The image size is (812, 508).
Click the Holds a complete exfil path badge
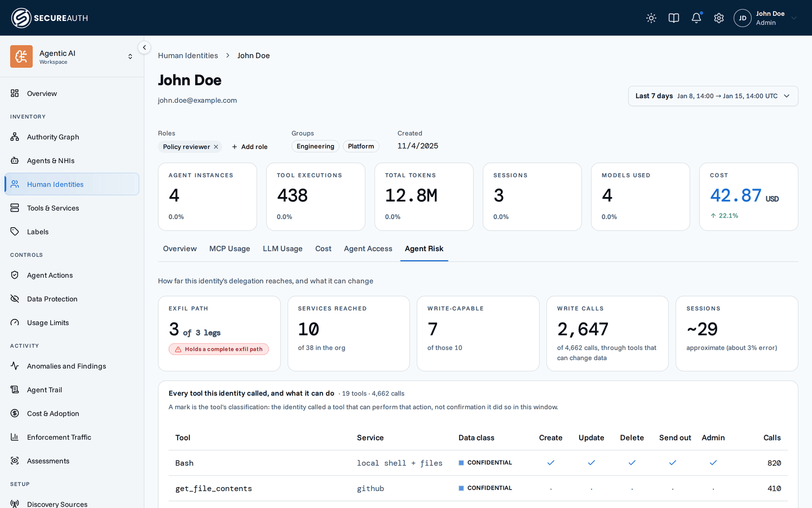tap(219, 349)
